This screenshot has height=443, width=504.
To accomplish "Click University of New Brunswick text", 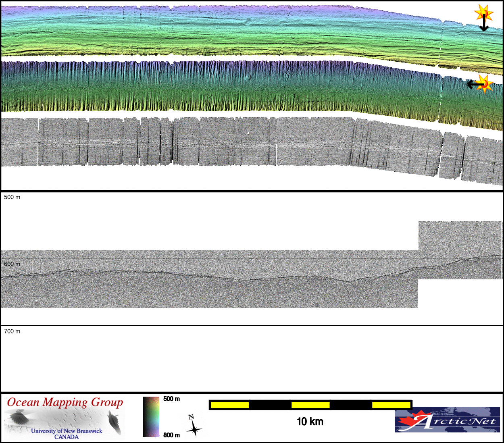I will click(67, 431).
